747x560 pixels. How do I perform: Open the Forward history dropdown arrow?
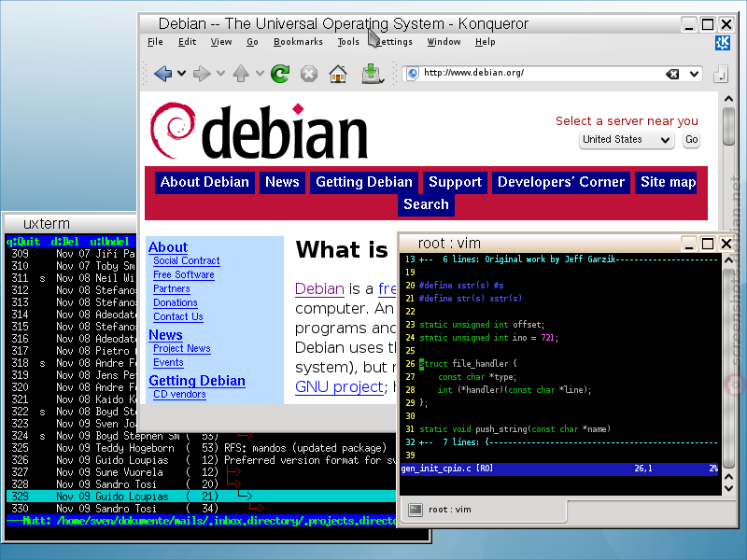pyautogui.click(x=220, y=74)
